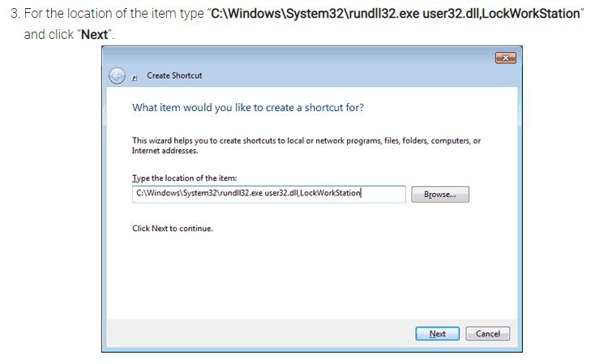Click the 'Click Next to continue.' text
591x364 pixels.
pyautogui.click(x=172, y=229)
